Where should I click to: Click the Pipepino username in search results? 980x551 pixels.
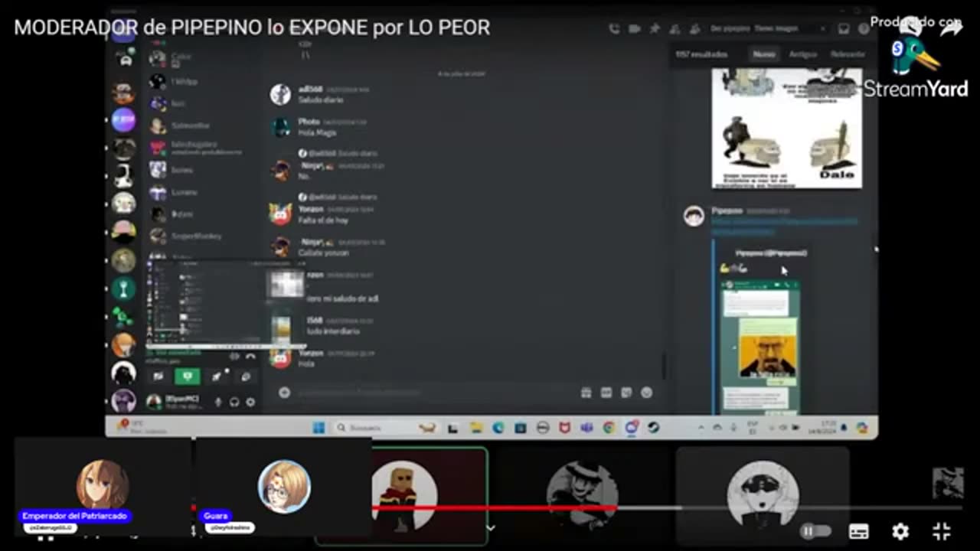(727, 210)
